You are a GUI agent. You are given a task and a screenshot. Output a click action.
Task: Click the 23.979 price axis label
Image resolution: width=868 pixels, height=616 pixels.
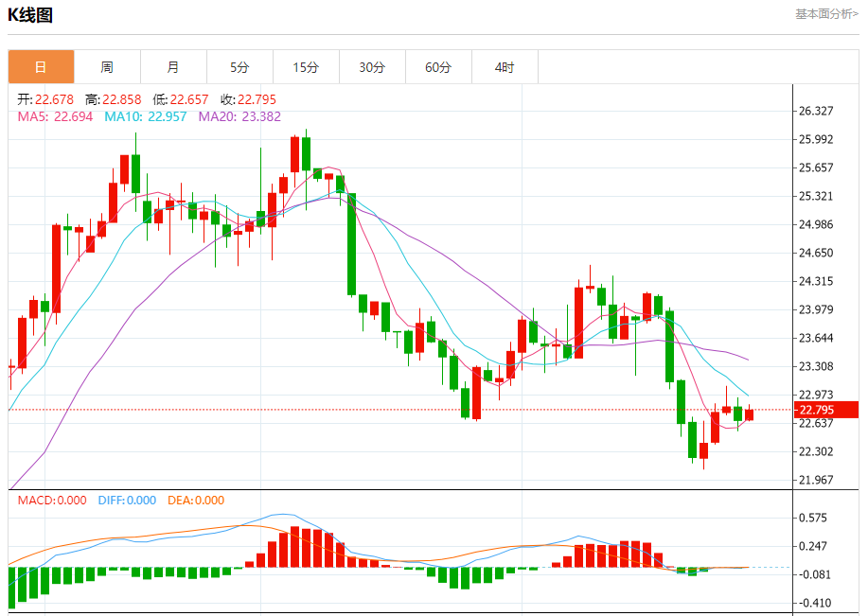point(816,309)
